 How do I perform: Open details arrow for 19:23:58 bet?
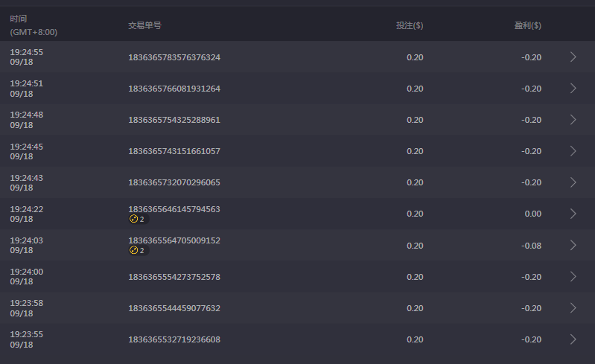tap(573, 308)
